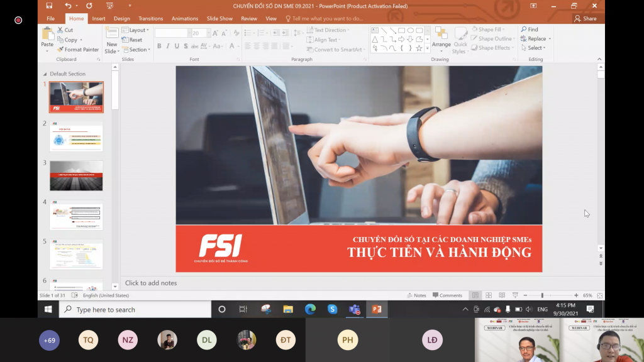Open the Section dropdown
644x362 pixels.
136,50
